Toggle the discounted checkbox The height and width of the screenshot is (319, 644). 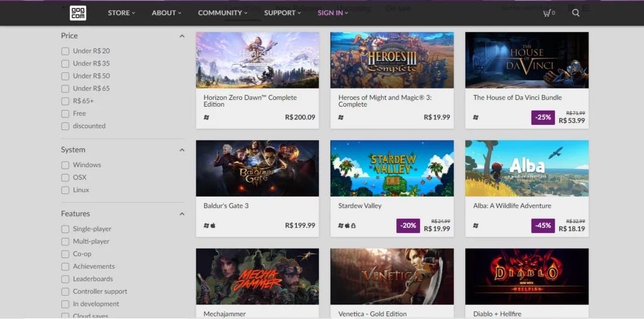coord(65,126)
